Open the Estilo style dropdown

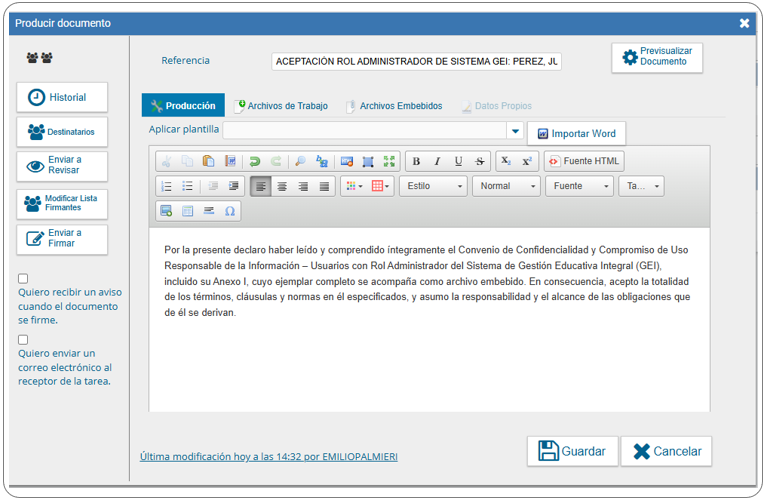[x=433, y=186]
